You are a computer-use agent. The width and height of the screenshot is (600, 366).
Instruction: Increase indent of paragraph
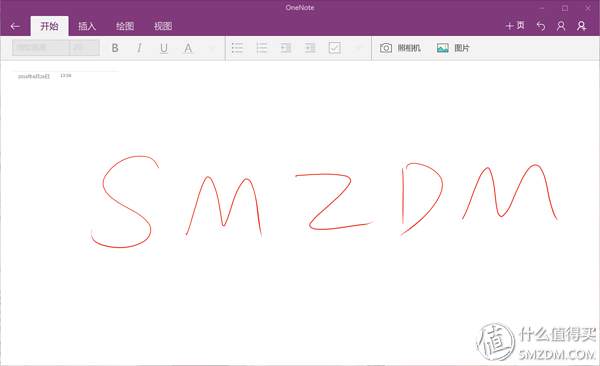click(x=310, y=48)
